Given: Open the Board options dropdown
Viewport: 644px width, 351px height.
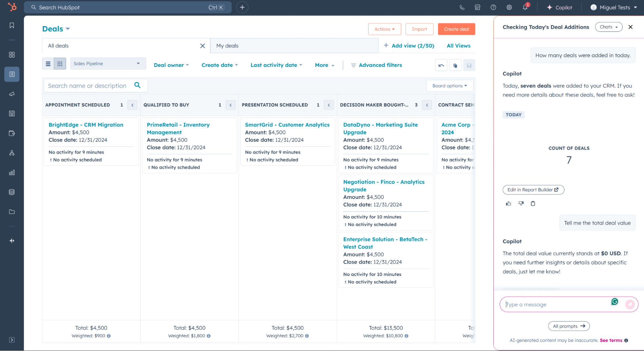Looking at the screenshot, I should 449,86.
